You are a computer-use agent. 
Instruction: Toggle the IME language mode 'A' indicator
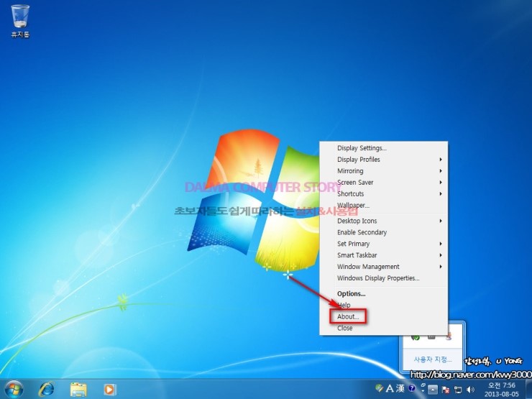[389, 388]
